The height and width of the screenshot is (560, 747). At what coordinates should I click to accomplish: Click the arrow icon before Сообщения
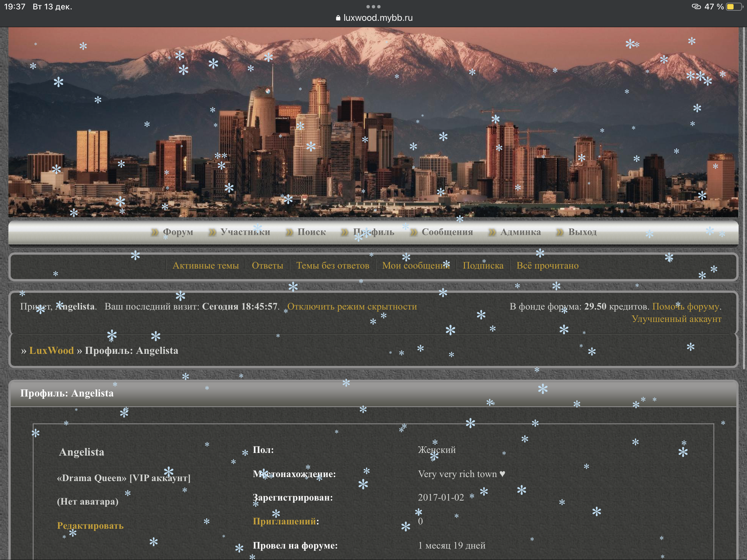[413, 232]
